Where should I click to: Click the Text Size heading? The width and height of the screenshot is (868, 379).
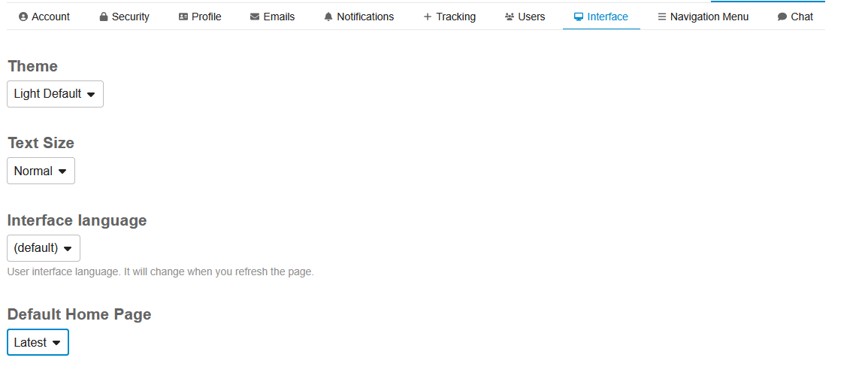pos(41,143)
